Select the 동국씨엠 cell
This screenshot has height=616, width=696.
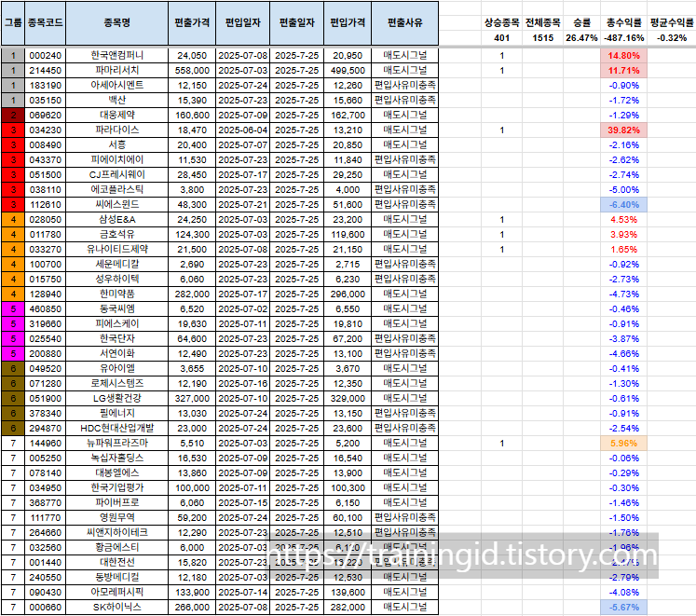pyautogui.click(x=117, y=309)
